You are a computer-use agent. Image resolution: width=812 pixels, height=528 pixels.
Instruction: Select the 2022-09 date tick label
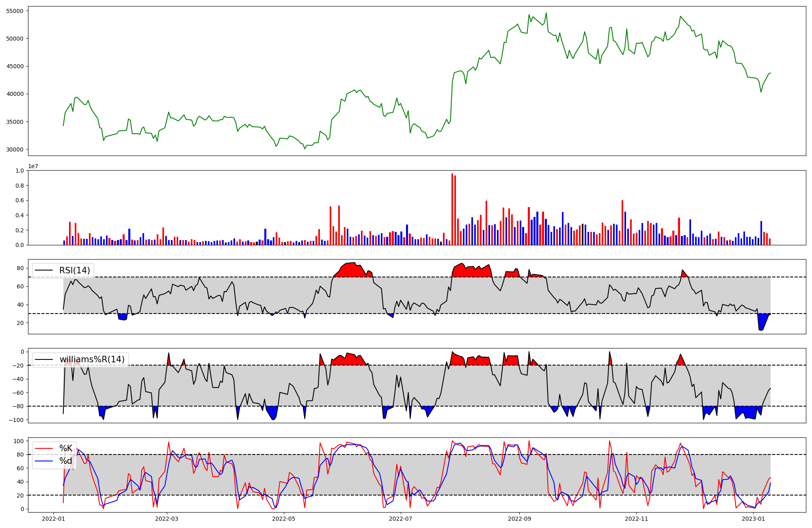[519, 519]
